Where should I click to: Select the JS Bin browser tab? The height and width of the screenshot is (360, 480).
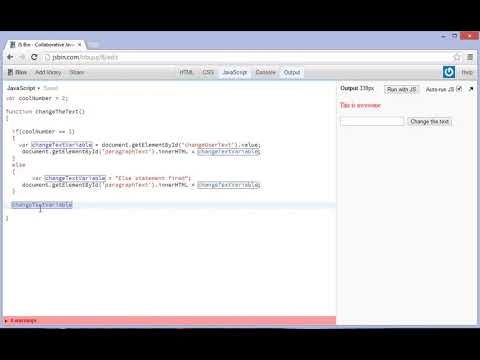[x=45, y=44]
